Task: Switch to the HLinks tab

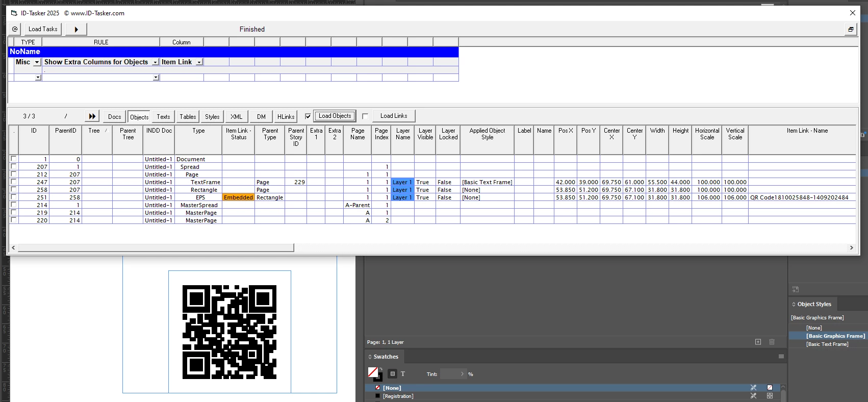Action: [286, 116]
